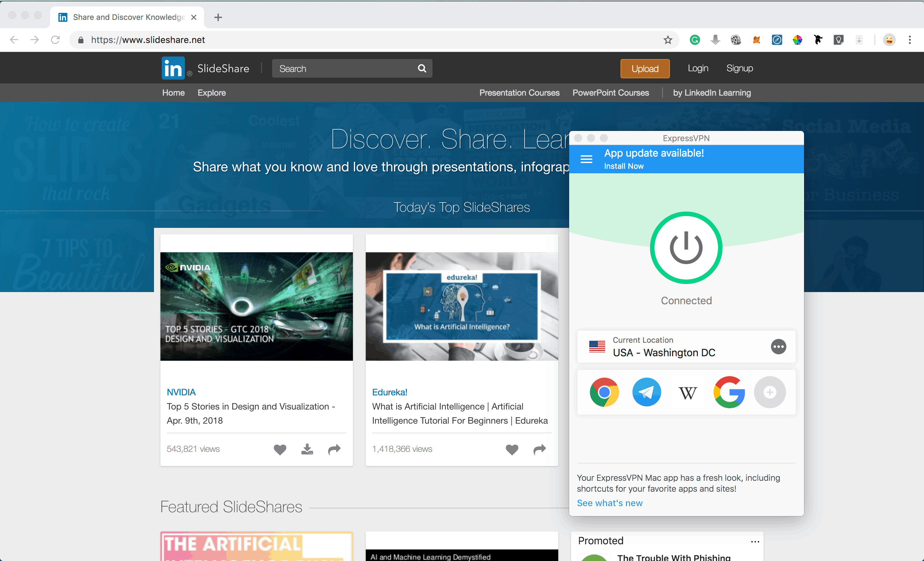
Task: Open the Promoted panel ellipsis menu
Action: tap(755, 541)
